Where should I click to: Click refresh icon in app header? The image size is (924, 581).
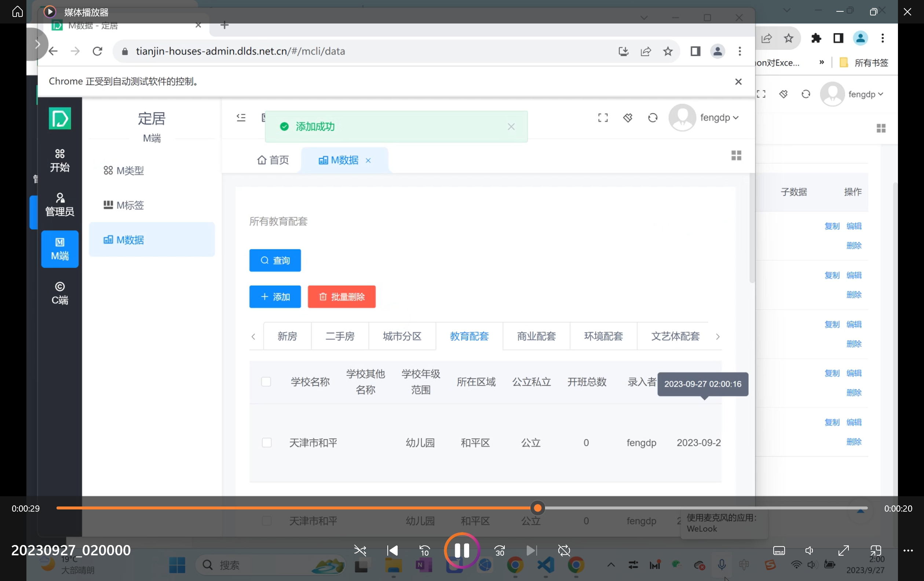click(x=653, y=117)
